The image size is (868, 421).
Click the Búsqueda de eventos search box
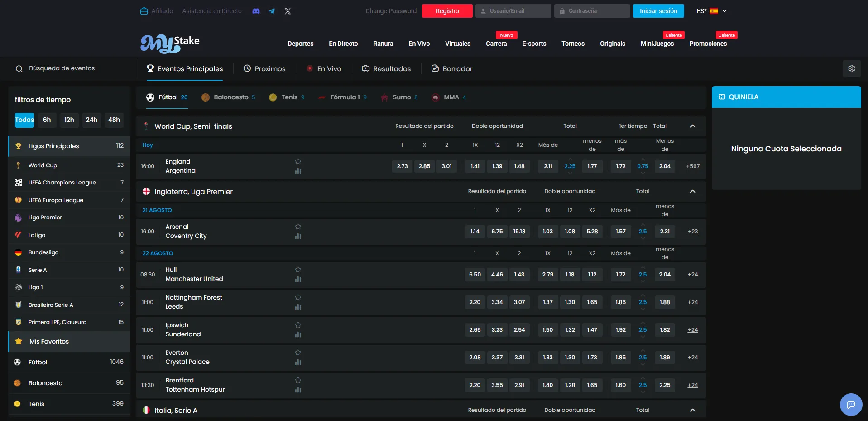pos(68,68)
